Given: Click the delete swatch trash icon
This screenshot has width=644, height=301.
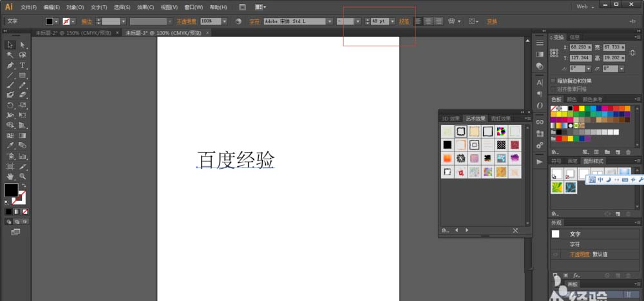Looking at the screenshot, I should [x=628, y=152].
